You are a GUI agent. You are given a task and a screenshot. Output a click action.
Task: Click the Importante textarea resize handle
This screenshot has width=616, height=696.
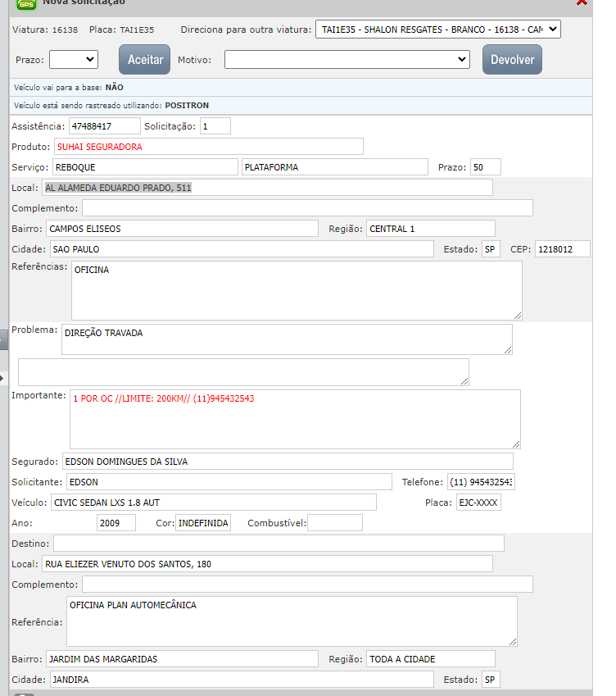coord(515,443)
